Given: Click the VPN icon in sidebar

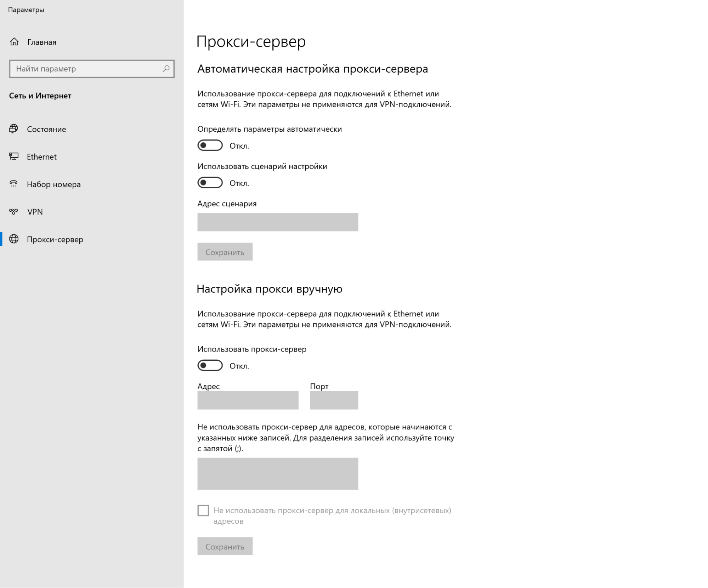Looking at the screenshot, I should 13,212.
